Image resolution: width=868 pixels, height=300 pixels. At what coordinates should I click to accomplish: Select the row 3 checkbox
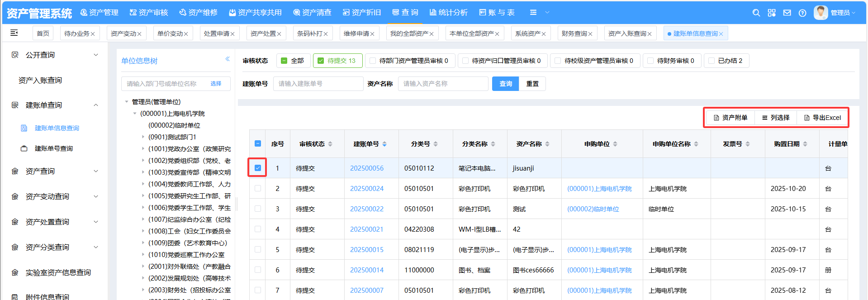258,209
